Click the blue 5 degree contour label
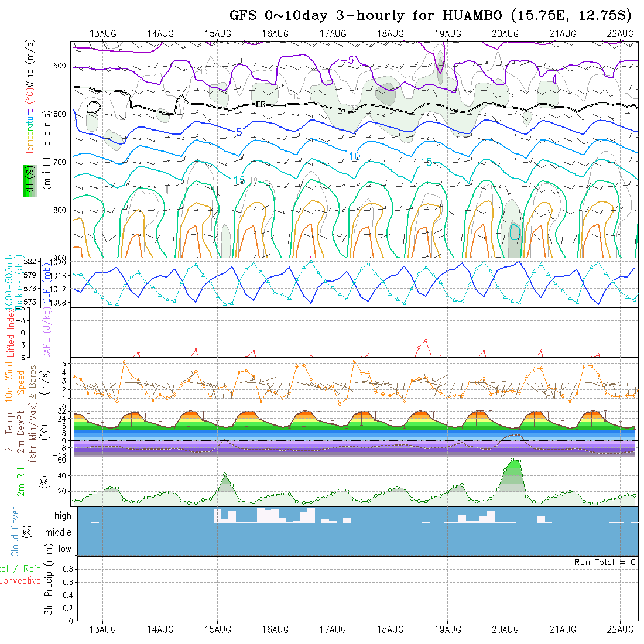 click(239, 132)
